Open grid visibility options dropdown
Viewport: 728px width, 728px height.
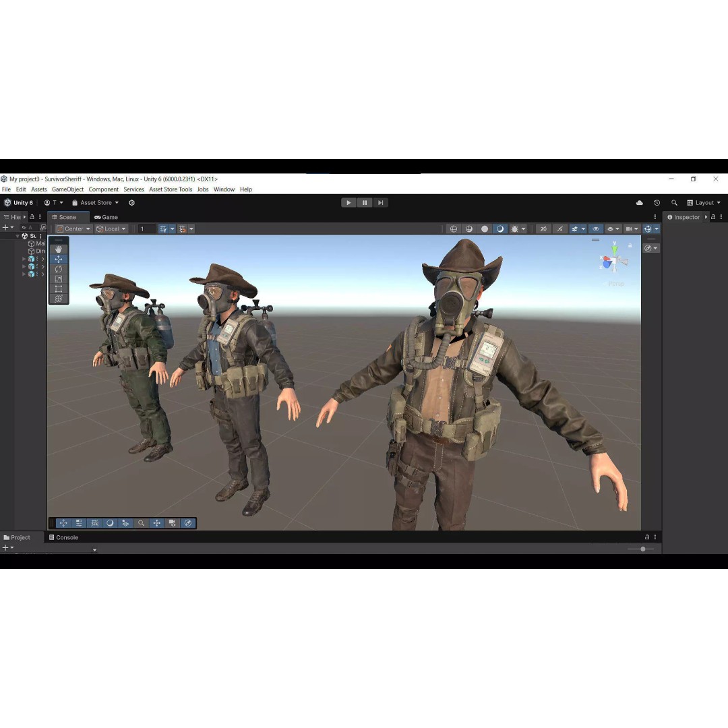(173, 229)
